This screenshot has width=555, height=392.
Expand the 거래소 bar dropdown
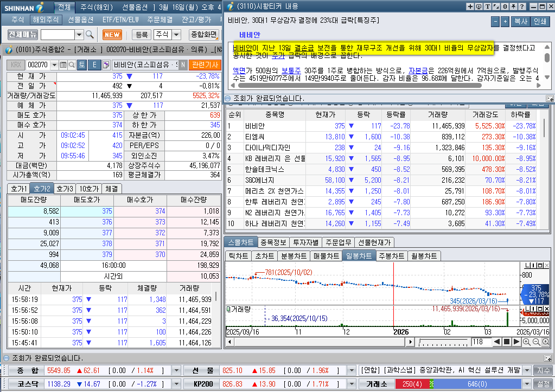[x=527, y=384]
